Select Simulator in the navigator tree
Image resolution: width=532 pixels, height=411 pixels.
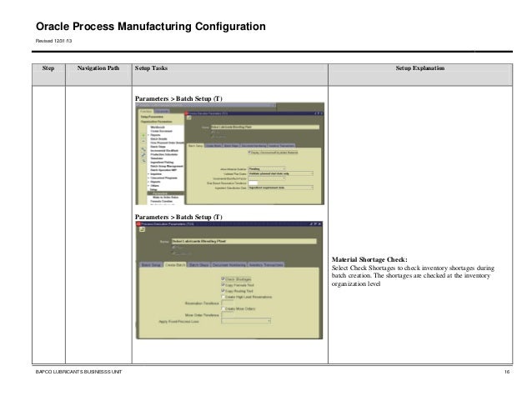pos(157,158)
